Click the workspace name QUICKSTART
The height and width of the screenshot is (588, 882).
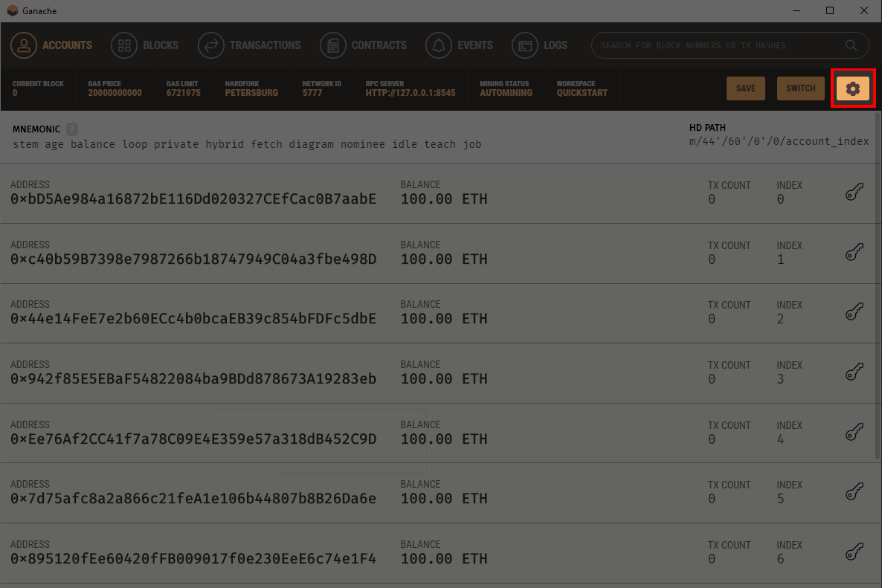[582, 93]
